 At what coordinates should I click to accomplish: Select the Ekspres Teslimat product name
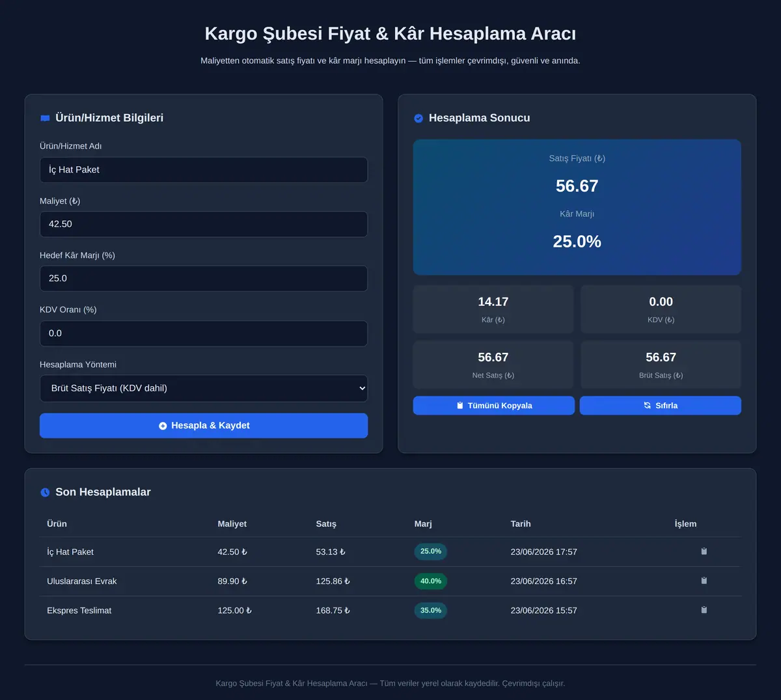pyautogui.click(x=79, y=610)
